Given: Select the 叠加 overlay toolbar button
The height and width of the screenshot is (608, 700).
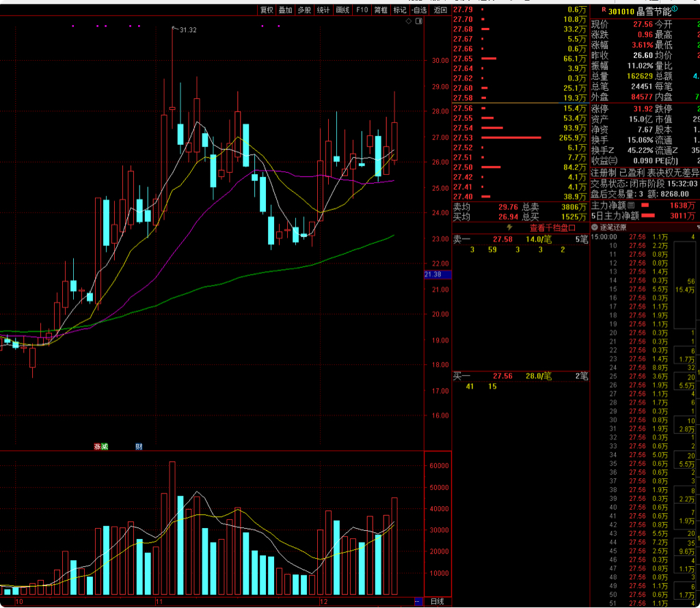Looking at the screenshot, I should coord(285,10).
